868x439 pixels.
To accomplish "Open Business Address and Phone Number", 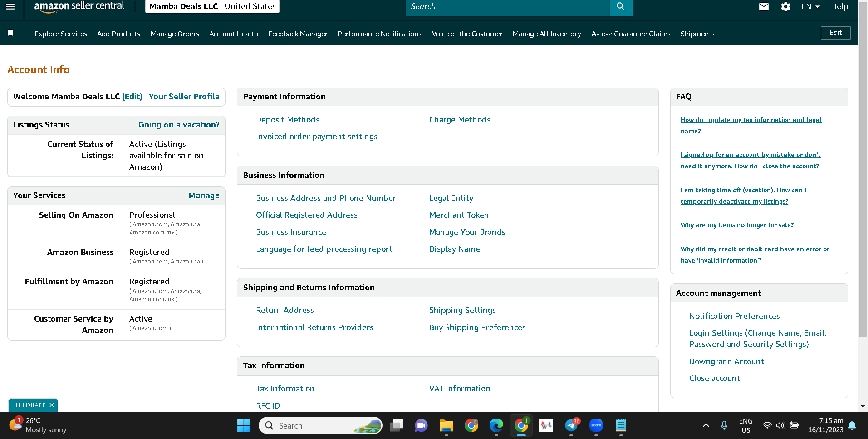I will point(326,198).
